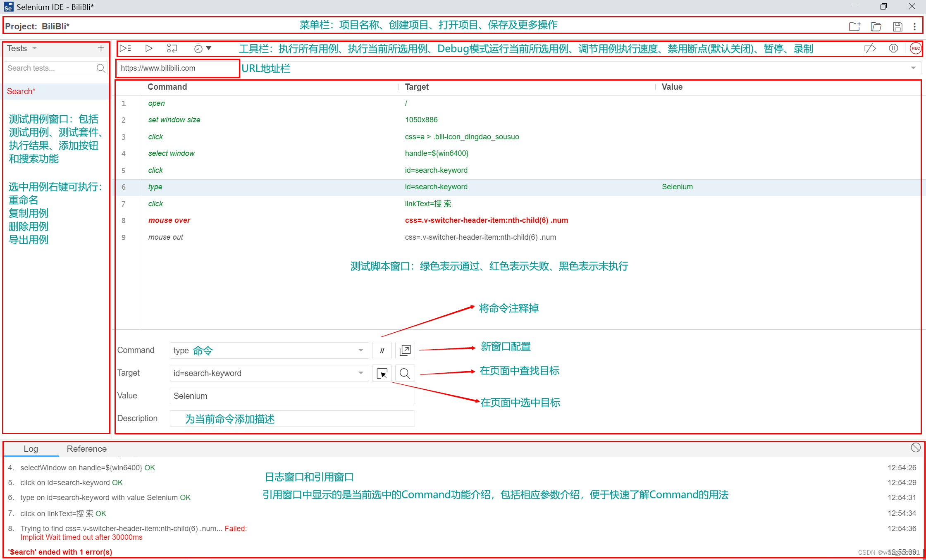Click the create new project icon
Viewport: 926px width, 560px height.
(854, 26)
